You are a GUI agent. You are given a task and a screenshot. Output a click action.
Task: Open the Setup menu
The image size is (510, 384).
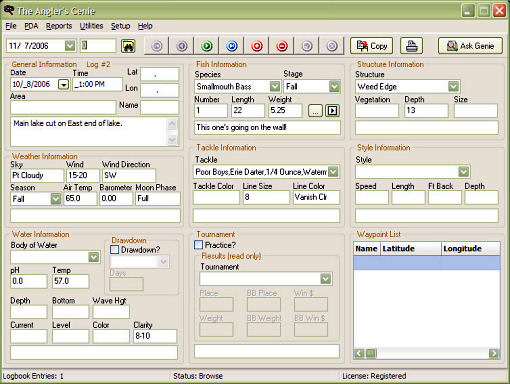pos(120,26)
